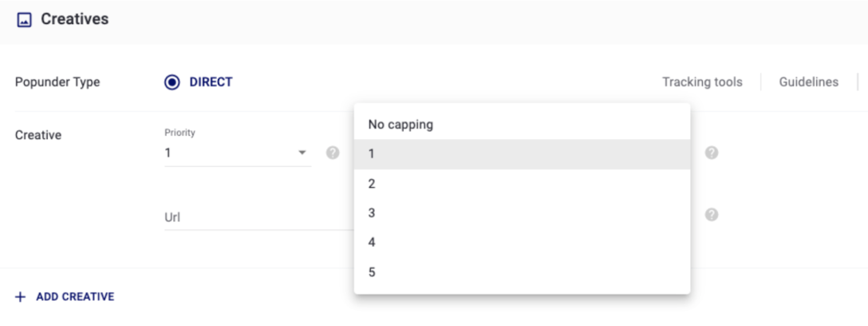The width and height of the screenshot is (868, 326).
Task: Click the DIRECT label text
Action: [211, 82]
